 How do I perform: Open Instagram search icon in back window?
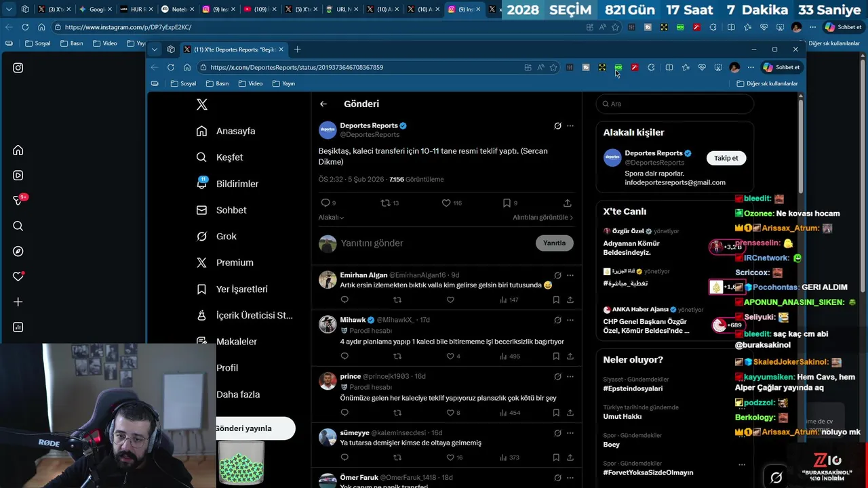(x=18, y=226)
